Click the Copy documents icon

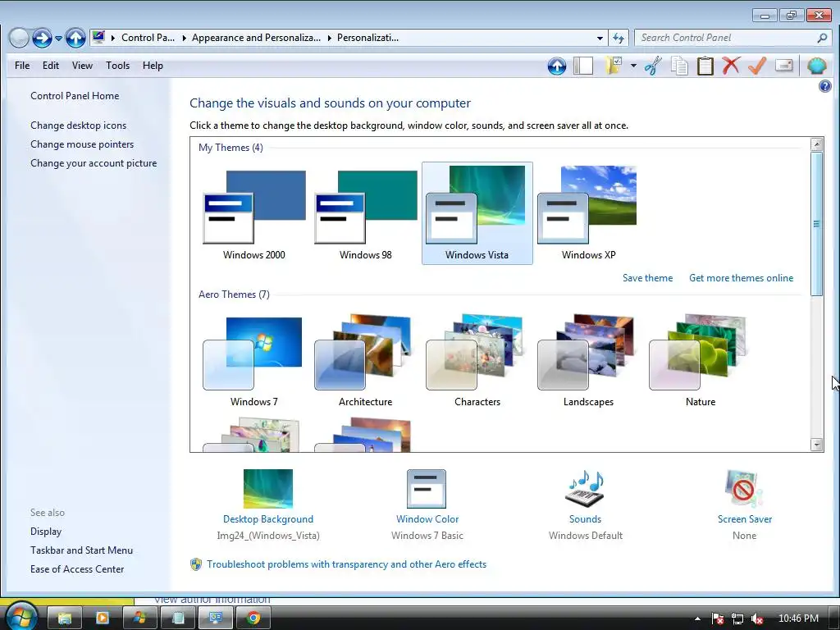(679, 66)
